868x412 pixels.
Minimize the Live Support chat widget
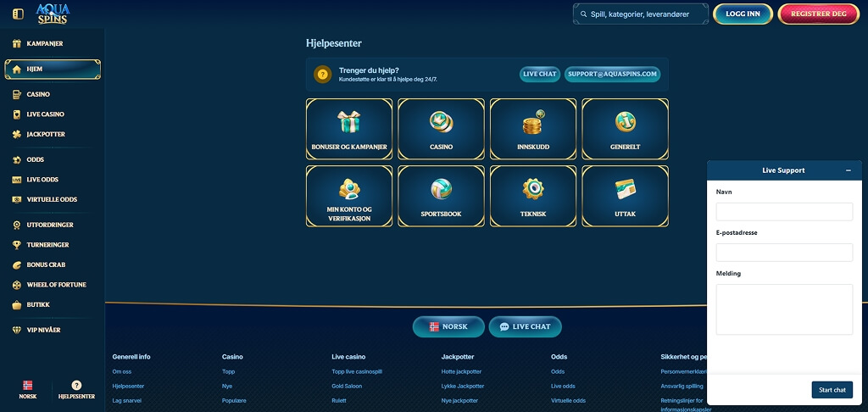click(848, 170)
